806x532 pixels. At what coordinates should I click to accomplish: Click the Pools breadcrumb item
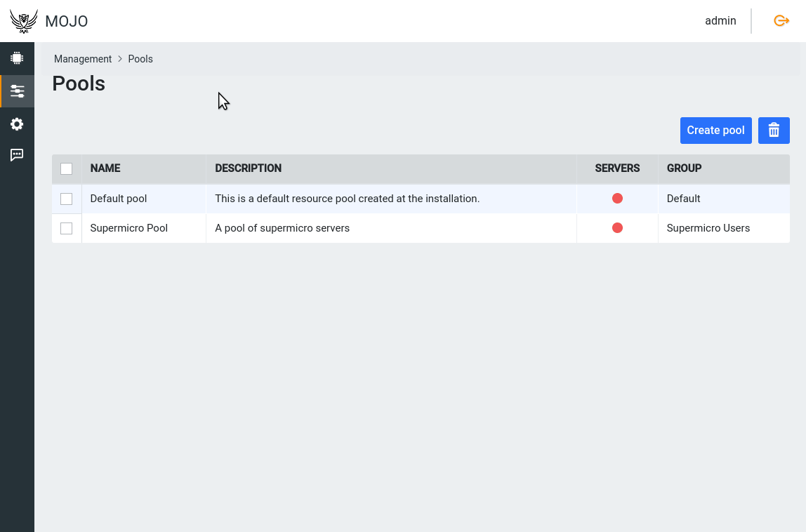[140, 59]
